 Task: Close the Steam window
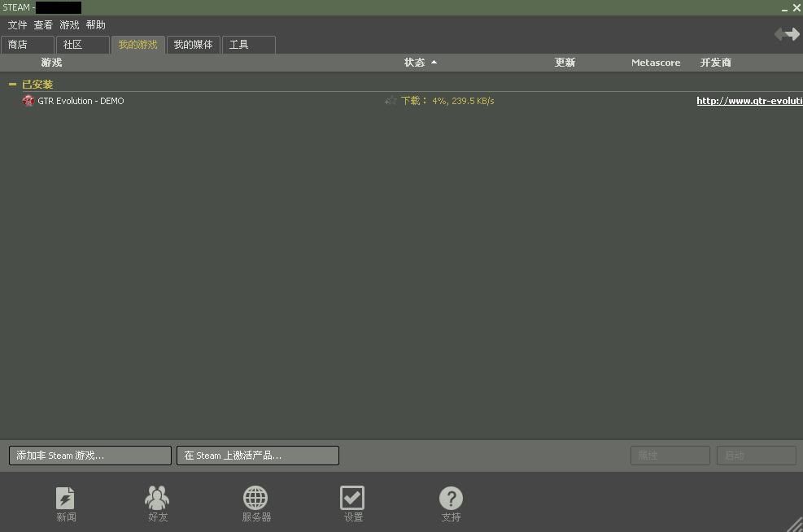[796, 7]
